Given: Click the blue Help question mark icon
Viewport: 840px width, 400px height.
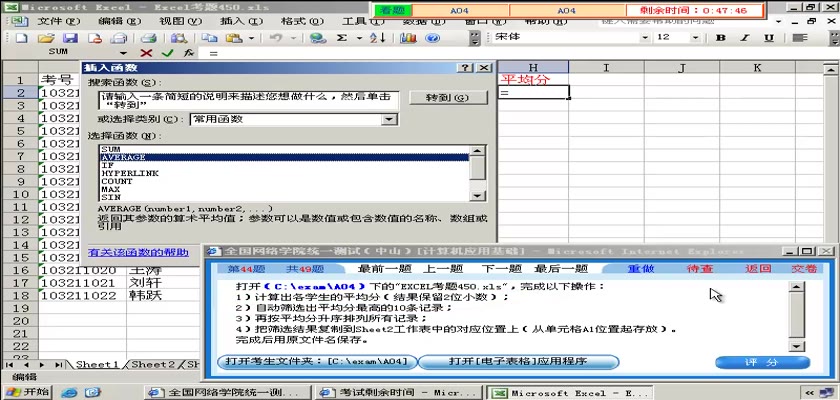Looking at the screenshot, I should click(432, 38).
